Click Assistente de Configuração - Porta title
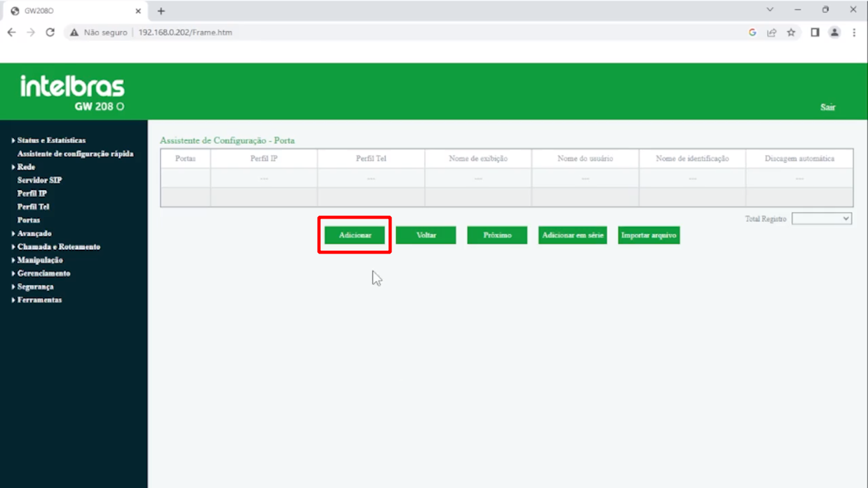The image size is (868, 488). (x=227, y=140)
